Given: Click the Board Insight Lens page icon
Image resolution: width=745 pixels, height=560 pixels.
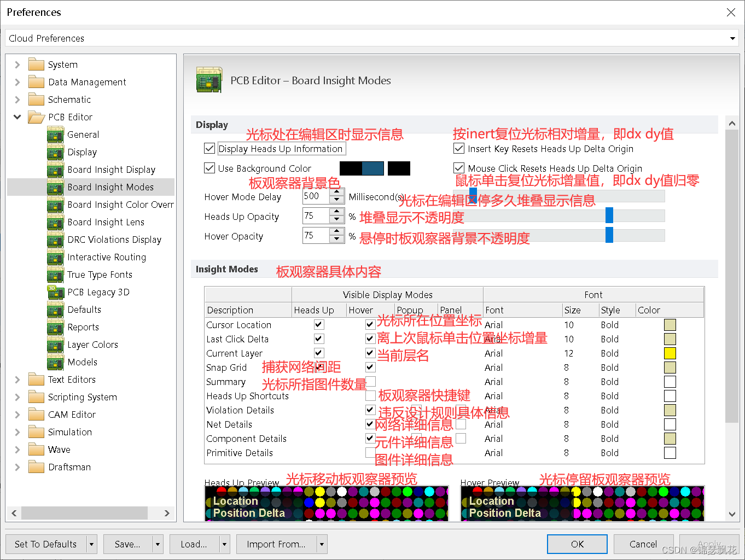Looking at the screenshot, I should (55, 222).
